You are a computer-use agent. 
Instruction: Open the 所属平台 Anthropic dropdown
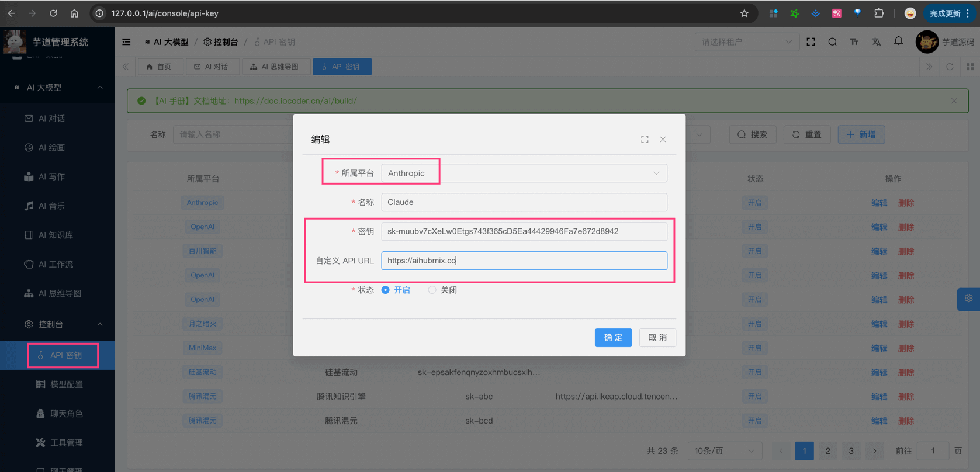(x=524, y=173)
